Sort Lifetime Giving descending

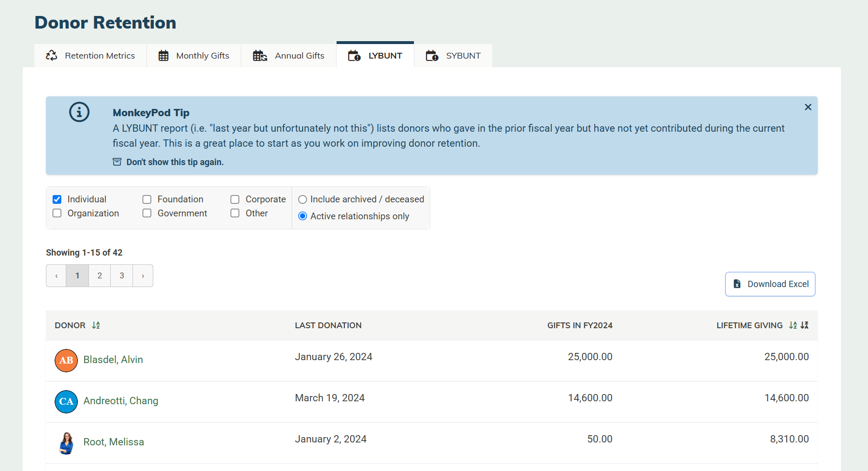[x=804, y=325]
